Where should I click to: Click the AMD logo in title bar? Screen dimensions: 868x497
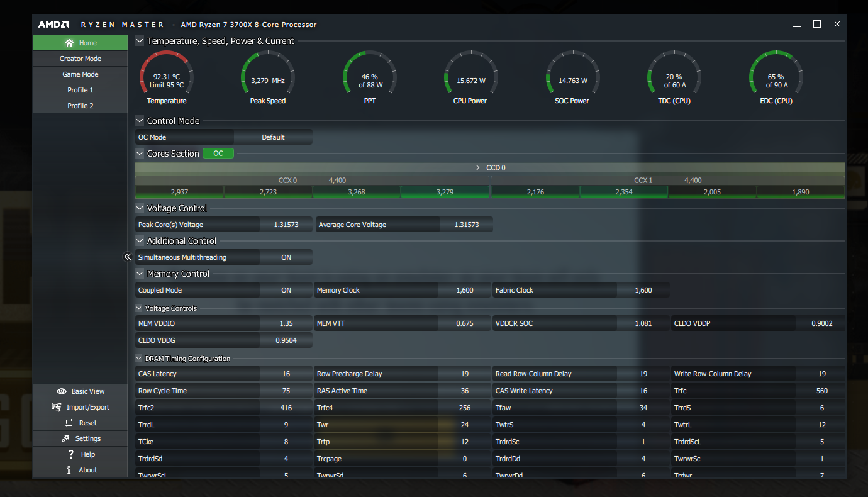pos(53,25)
